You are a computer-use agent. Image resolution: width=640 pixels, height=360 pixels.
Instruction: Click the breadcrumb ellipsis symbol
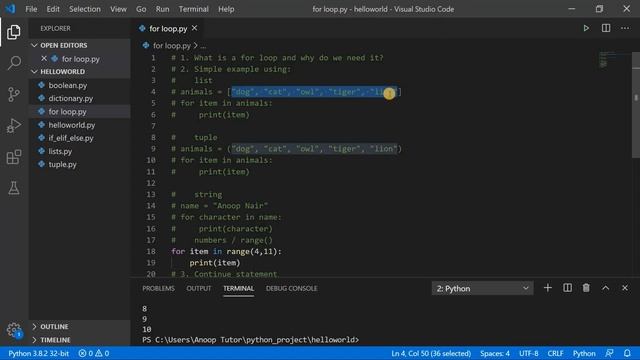(x=203, y=46)
